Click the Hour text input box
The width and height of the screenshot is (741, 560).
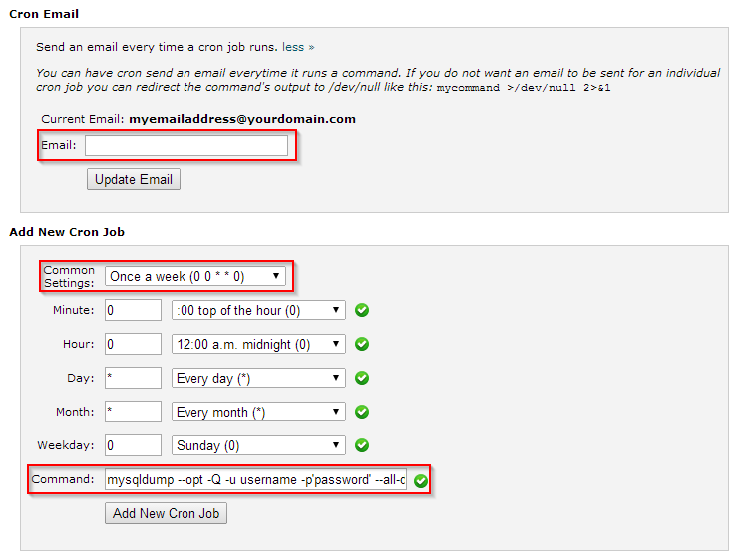pos(133,344)
